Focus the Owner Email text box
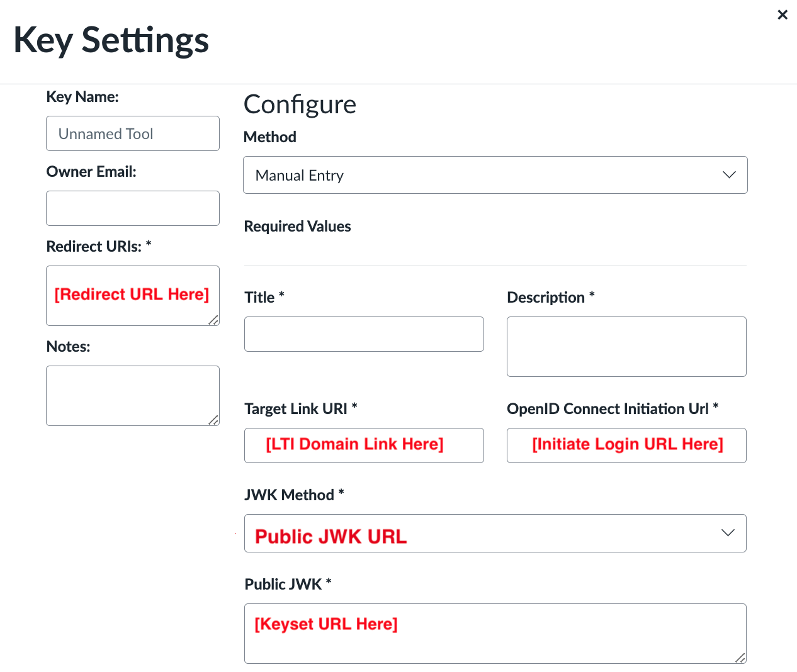The height and width of the screenshot is (672, 797). point(133,208)
